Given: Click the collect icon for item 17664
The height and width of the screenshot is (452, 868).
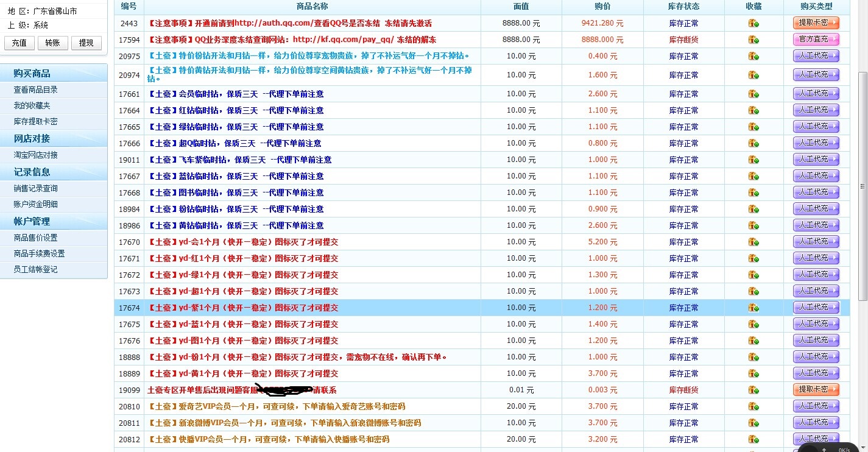Looking at the screenshot, I should point(753,110).
